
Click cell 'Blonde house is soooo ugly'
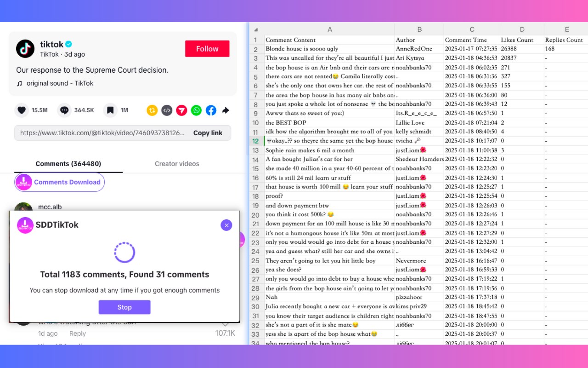click(329, 49)
